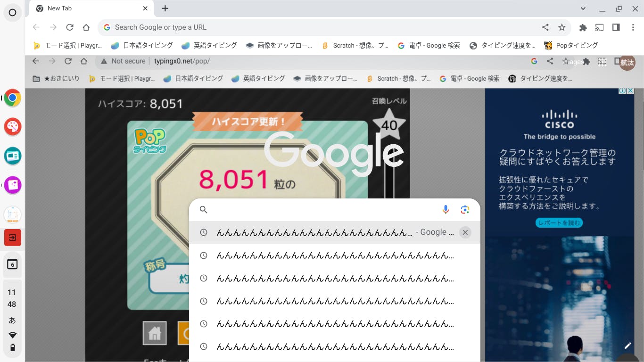The image size is (644, 362).
Task: Click the Google search input box
Action: [x=321, y=210]
